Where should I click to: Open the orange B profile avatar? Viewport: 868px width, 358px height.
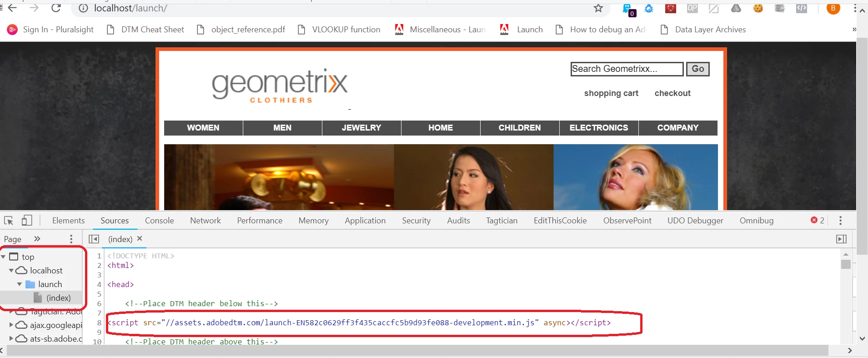click(833, 8)
